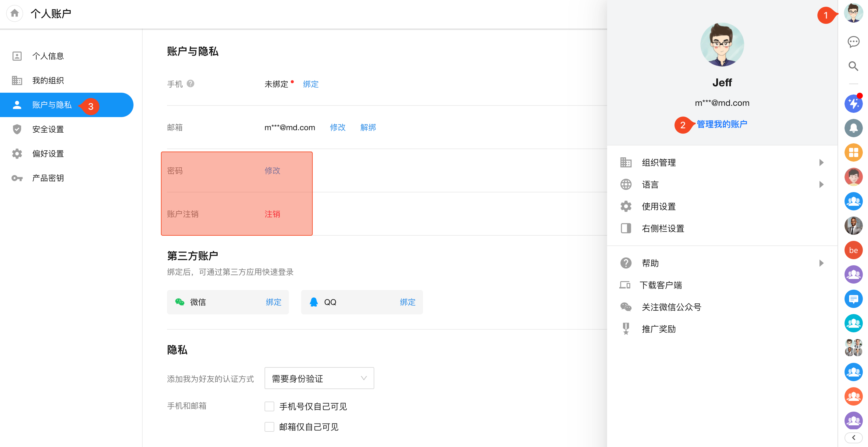Open the chat bubble icon in right sidebar
The width and height of the screenshot is (868, 447).
point(853,42)
